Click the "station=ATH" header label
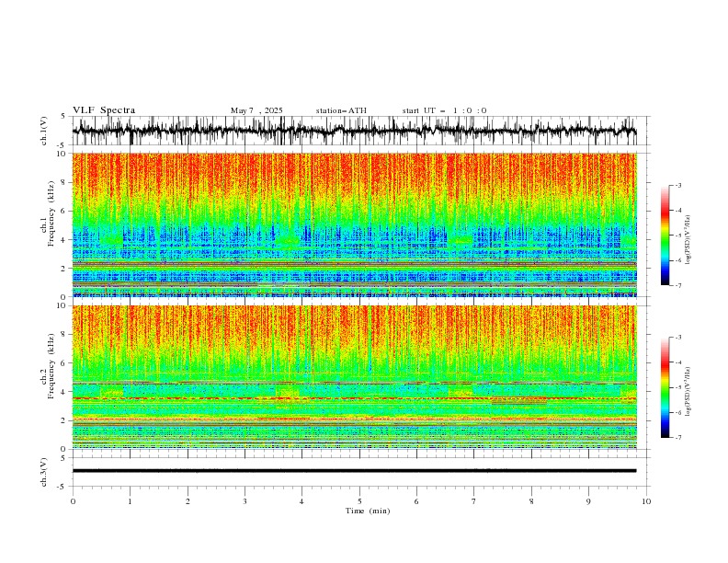This screenshot has height=563, width=728. point(341,110)
